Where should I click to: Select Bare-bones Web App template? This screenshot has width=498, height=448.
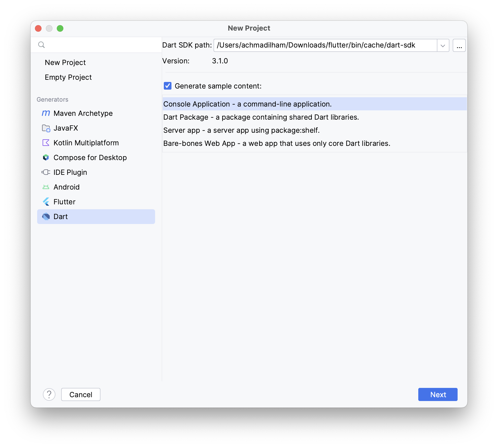pos(315,143)
